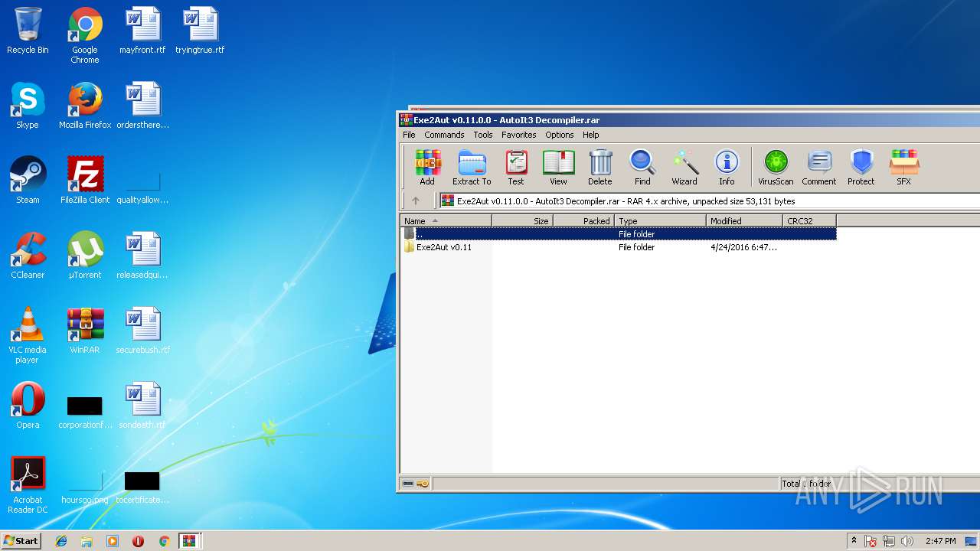The height and width of the screenshot is (551, 980).
Task: Click the key password icon in status bar
Action: click(423, 484)
